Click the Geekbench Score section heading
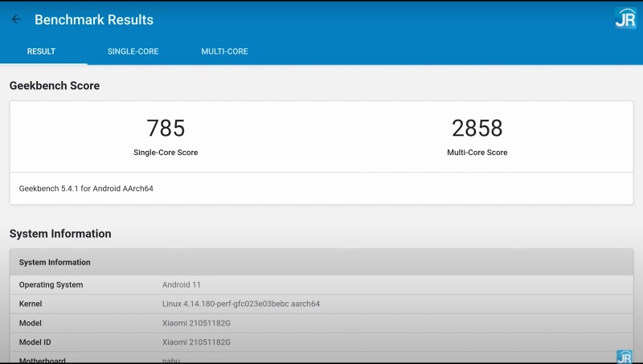This screenshot has height=364, width=643. click(x=55, y=85)
